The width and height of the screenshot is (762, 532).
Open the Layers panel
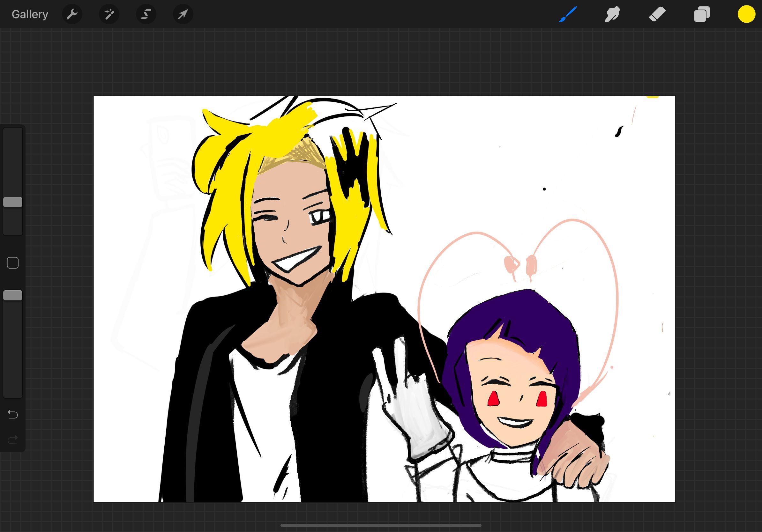[x=702, y=14]
